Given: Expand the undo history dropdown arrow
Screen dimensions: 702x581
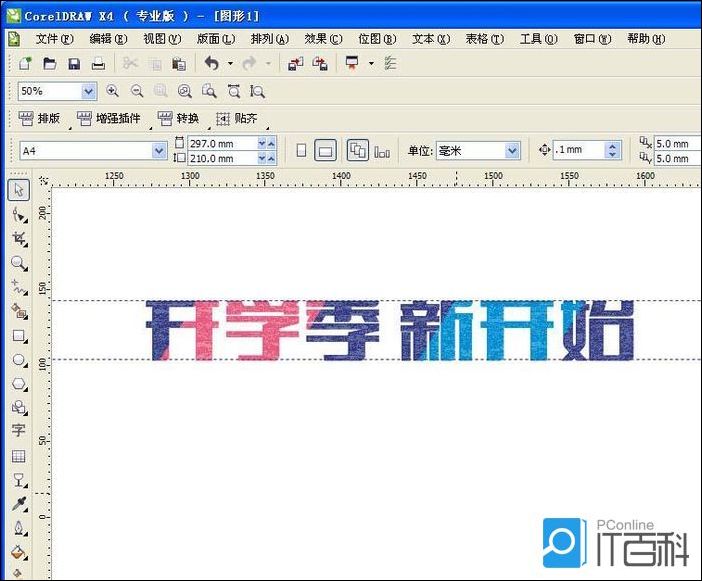Looking at the screenshot, I should tap(230, 64).
